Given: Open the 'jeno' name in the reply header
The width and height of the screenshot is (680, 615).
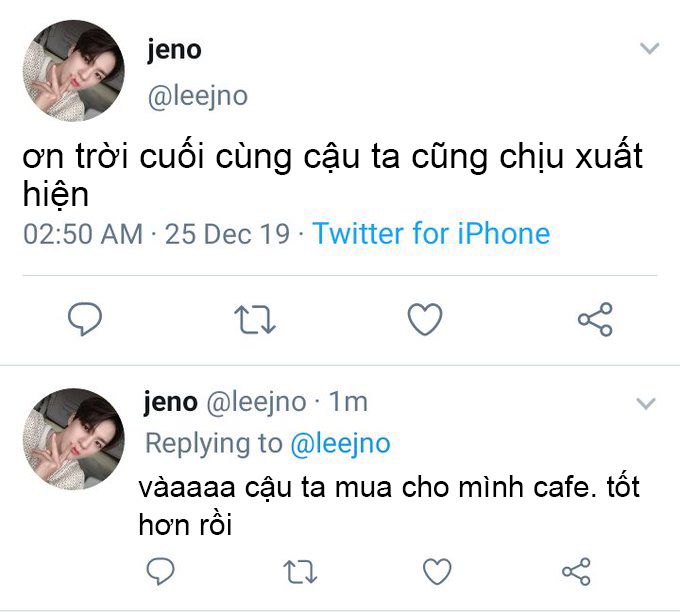Looking at the screenshot, I should pyautogui.click(x=171, y=402).
